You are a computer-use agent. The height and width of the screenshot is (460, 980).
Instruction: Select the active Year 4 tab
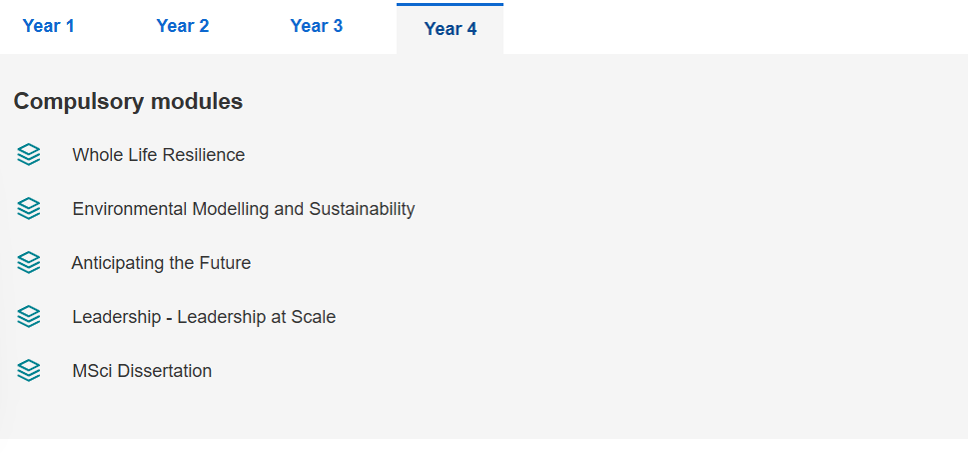pos(450,29)
